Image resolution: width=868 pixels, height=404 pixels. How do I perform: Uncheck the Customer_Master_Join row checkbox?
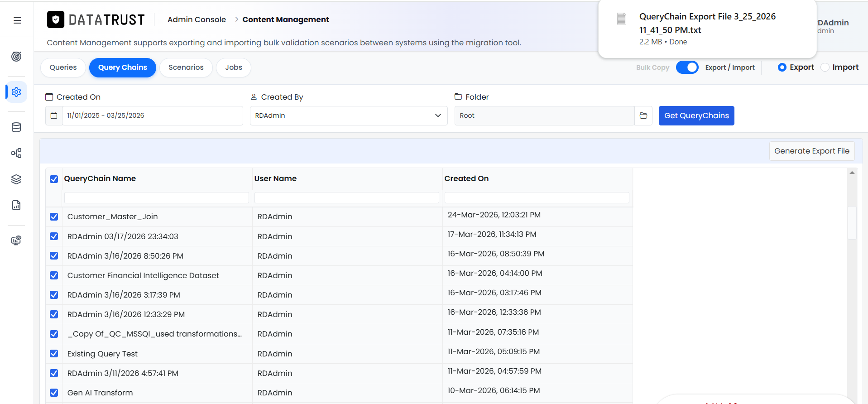(x=54, y=216)
